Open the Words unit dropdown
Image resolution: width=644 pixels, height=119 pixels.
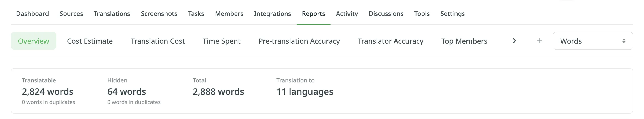coord(593,41)
